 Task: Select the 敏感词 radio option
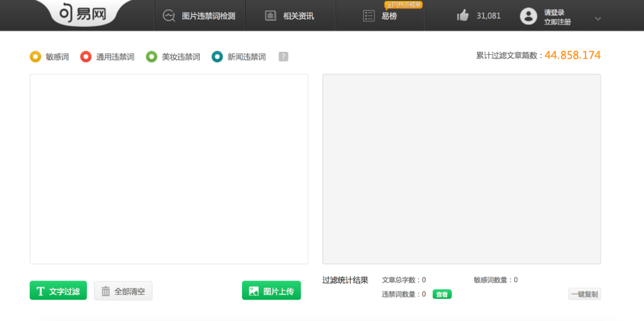click(x=36, y=57)
